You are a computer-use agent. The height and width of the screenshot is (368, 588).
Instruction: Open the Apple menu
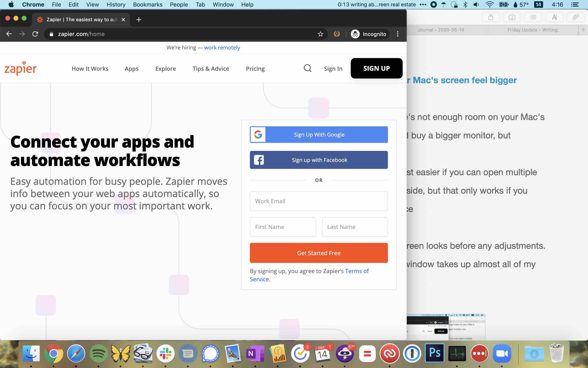point(11,5)
